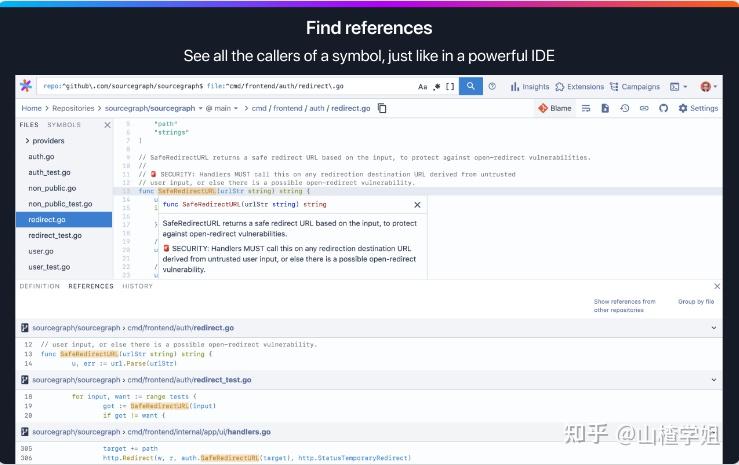Click inside the search query field
This screenshot has width=739, height=465.
pyautogui.click(x=226, y=86)
